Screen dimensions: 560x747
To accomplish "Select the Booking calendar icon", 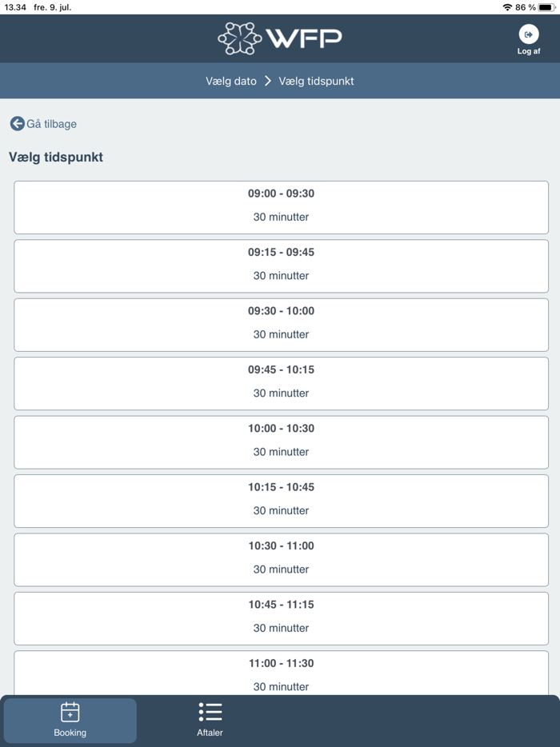I will coord(70,710).
